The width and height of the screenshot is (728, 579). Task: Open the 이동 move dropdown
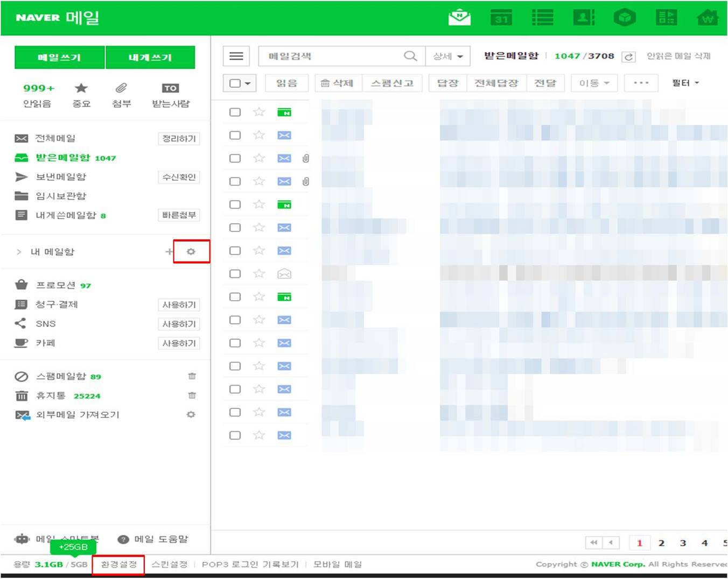tap(594, 83)
